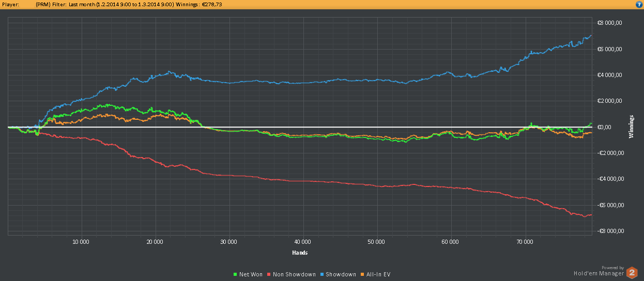Click the orange Hold'em Manager 2 logo
Viewport: 644px width, 281px height.
632,273
